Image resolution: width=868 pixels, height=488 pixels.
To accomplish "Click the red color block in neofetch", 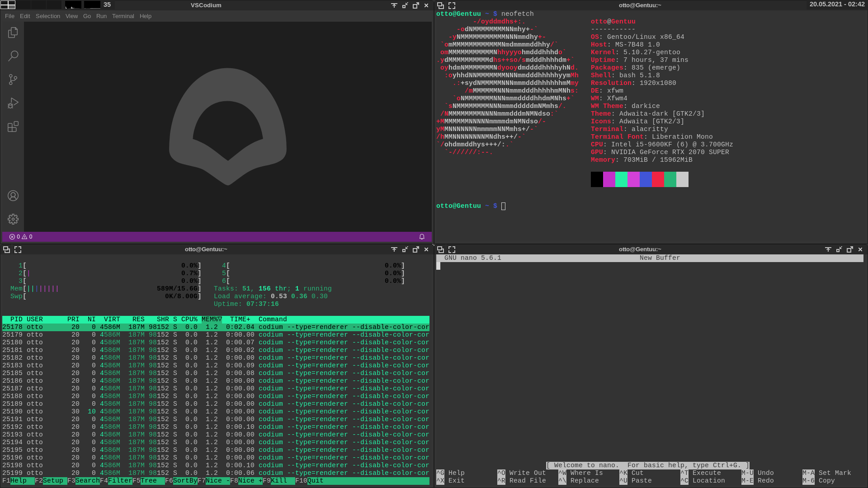I will (658, 179).
